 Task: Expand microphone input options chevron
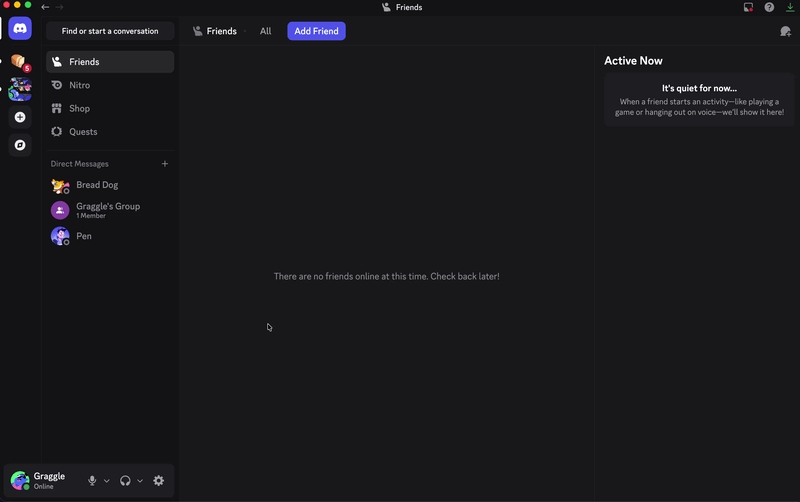(x=107, y=481)
